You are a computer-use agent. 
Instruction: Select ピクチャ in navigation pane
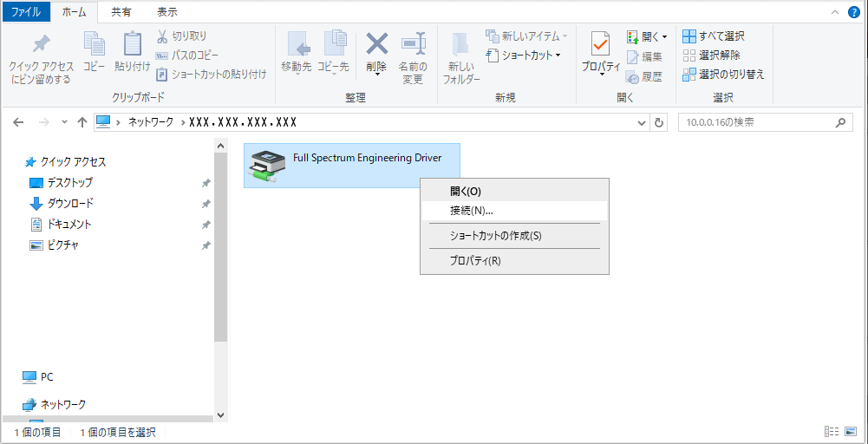tap(54, 245)
